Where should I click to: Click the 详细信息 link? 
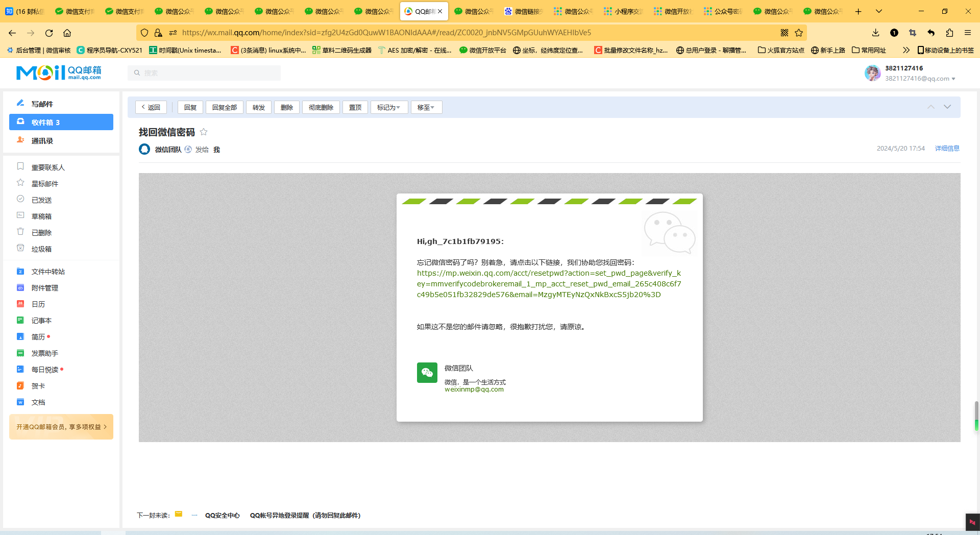pyautogui.click(x=947, y=148)
